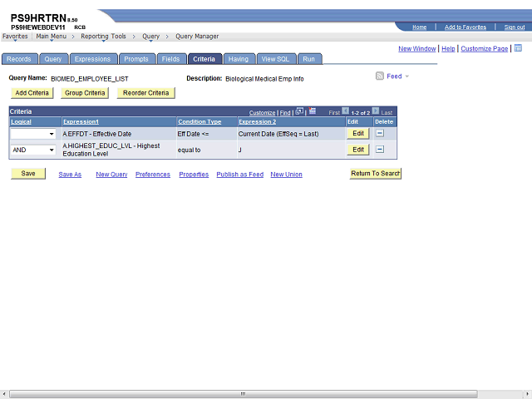Screen dimensions: 532x399
Task: Select the Criteria tab
Action: [x=204, y=59]
